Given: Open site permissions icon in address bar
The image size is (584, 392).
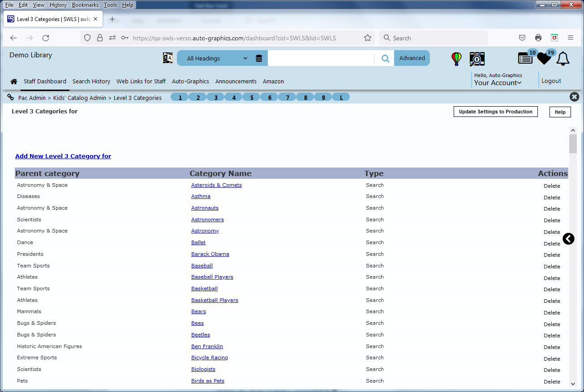Looking at the screenshot, I should click(112, 38).
